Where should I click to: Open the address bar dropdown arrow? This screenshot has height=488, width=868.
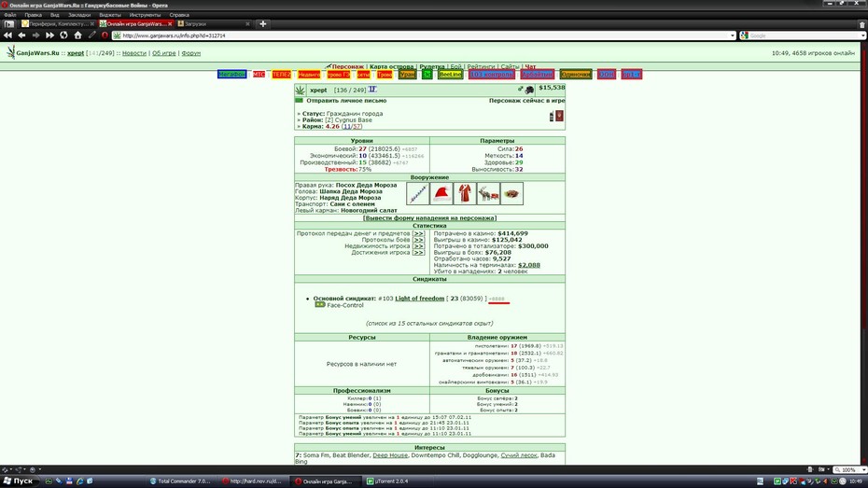point(732,35)
